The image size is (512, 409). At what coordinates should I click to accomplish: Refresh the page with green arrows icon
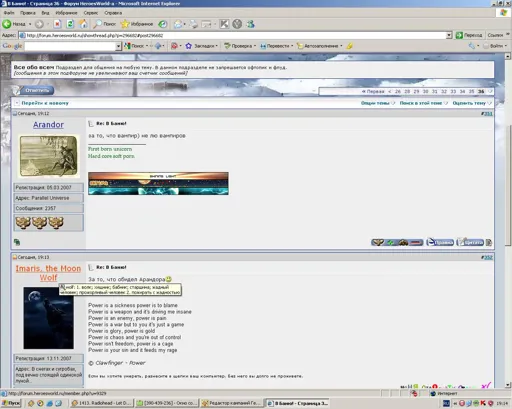pyautogui.click(x=70, y=24)
